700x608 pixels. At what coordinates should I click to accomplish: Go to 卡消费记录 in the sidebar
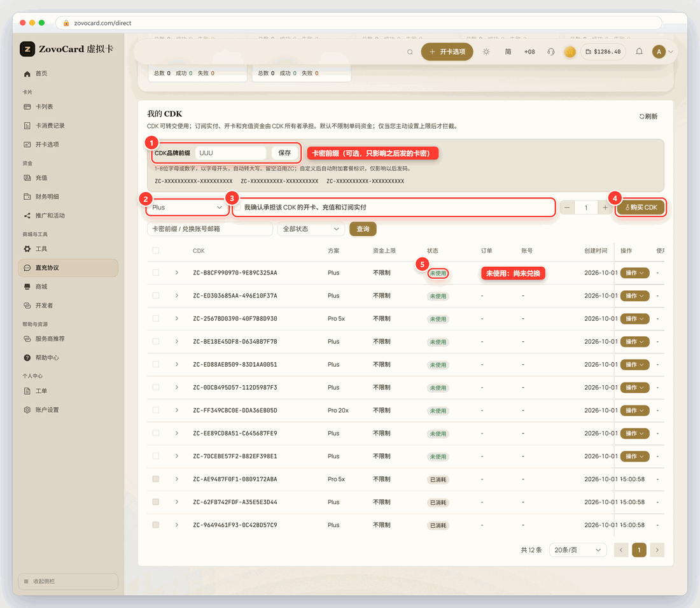[x=50, y=125]
